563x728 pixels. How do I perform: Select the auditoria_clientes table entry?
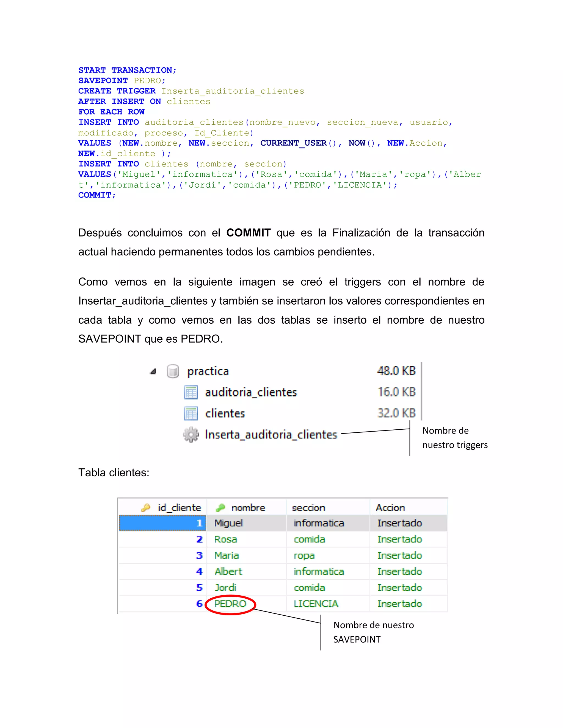click(x=251, y=392)
